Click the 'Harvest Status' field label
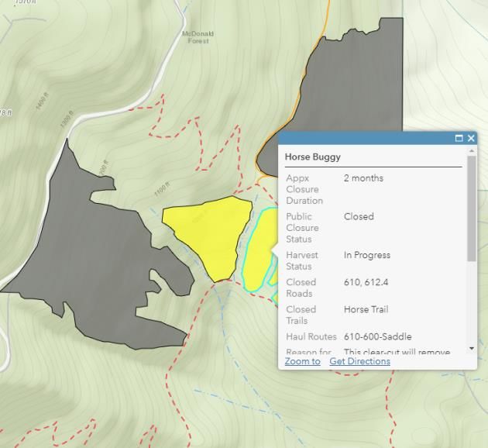Image resolution: width=488 pixels, height=448 pixels. [302, 260]
